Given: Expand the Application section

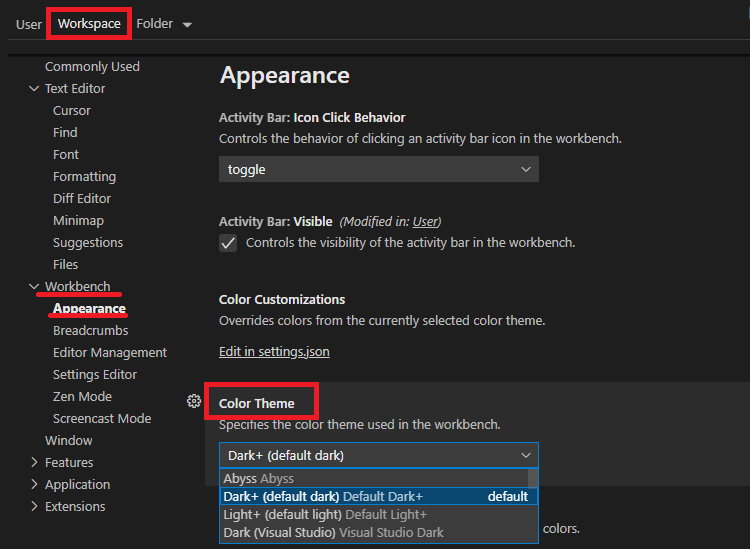Looking at the screenshot, I should click(x=35, y=485).
